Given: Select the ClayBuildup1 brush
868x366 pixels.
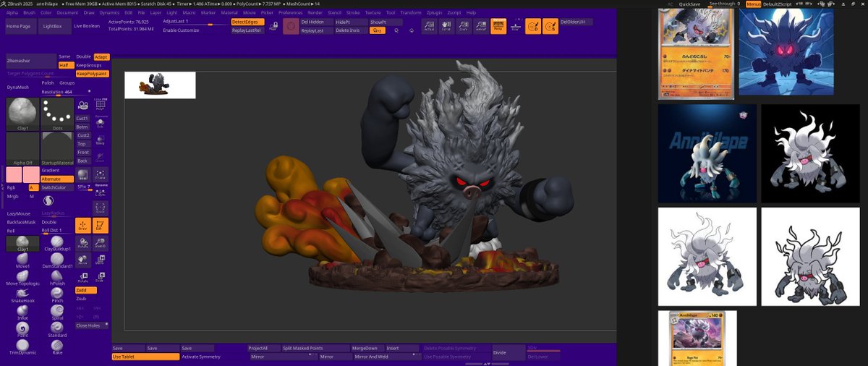Looking at the screenshot, I should pyautogui.click(x=57, y=243).
